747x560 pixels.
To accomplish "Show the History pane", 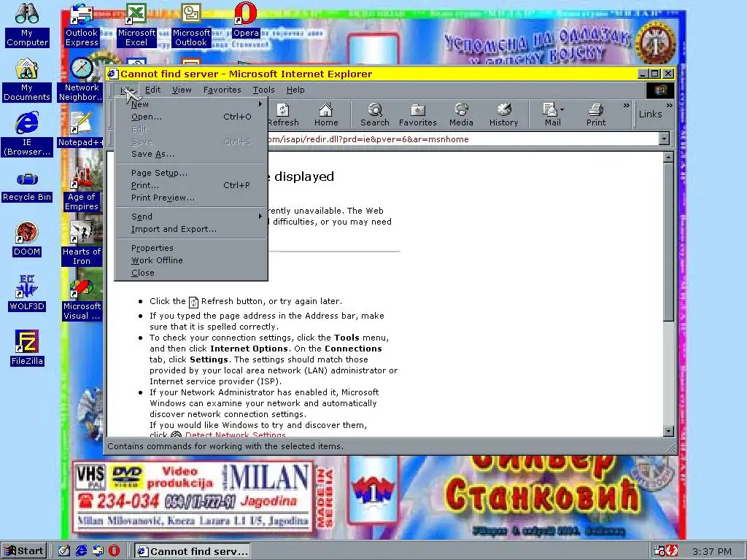I will pyautogui.click(x=503, y=114).
